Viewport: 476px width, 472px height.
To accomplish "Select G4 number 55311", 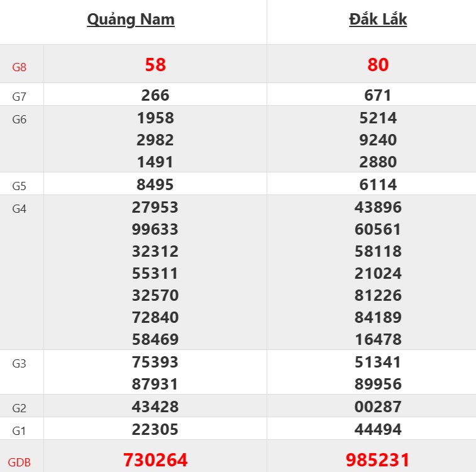I will click(155, 273).
